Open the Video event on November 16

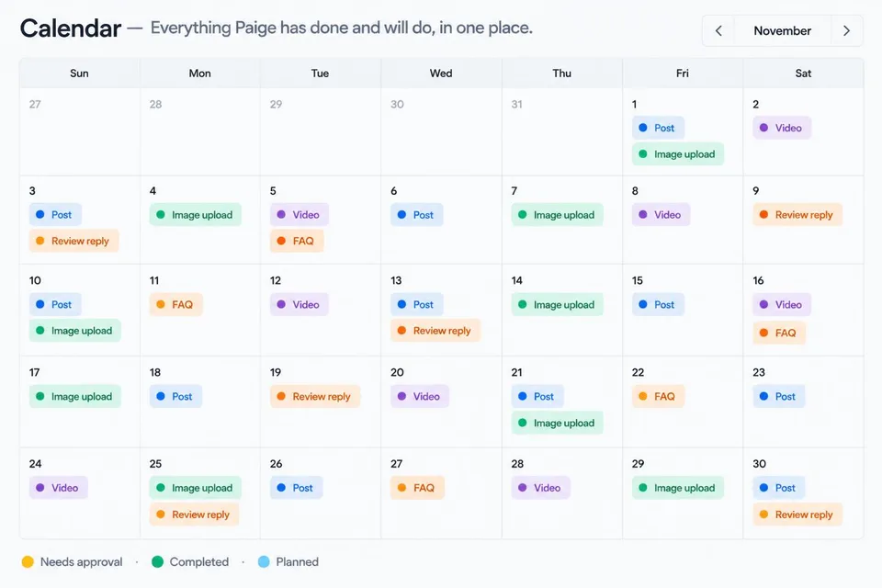(782, 304)
